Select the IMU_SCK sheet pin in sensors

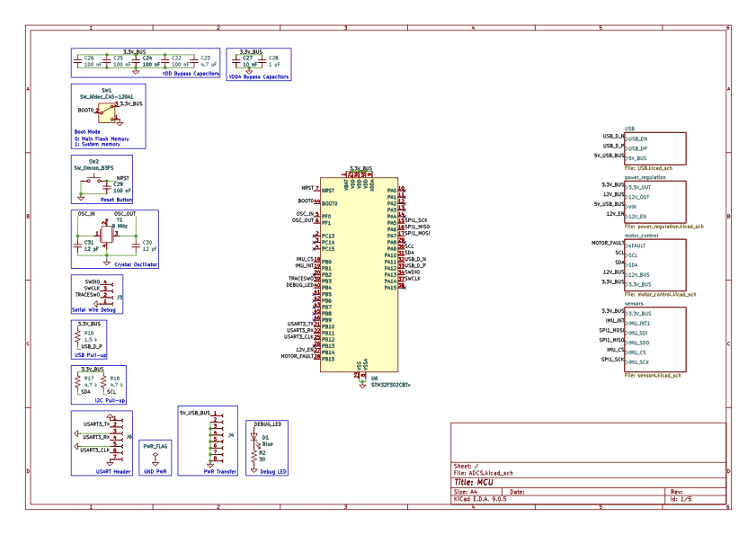click(x=637, y=362)
